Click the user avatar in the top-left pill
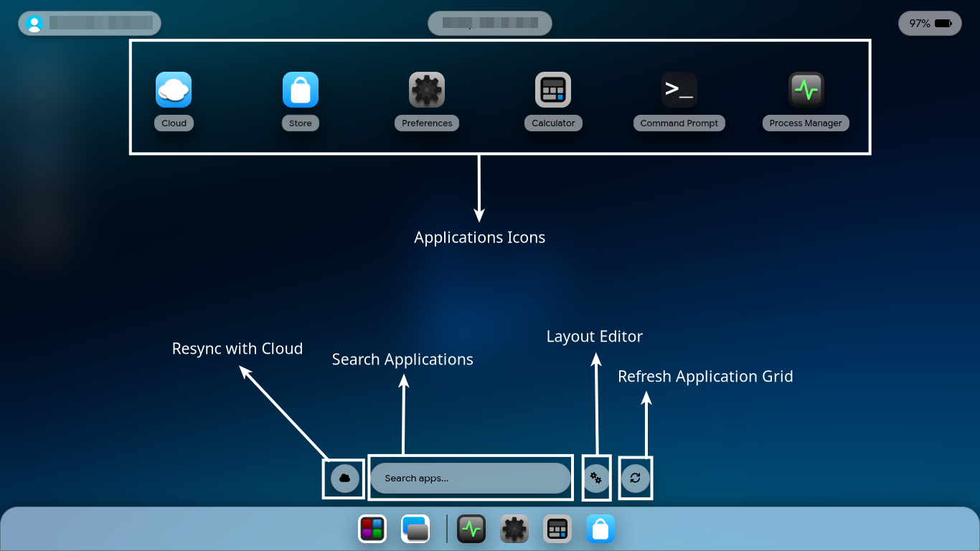 [34, 24]
